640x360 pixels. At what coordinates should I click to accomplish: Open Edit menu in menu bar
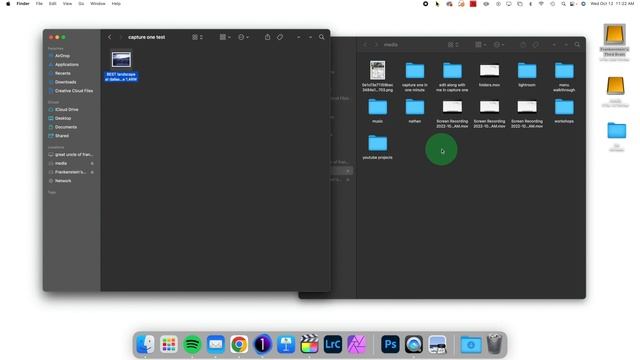[53, 4]
